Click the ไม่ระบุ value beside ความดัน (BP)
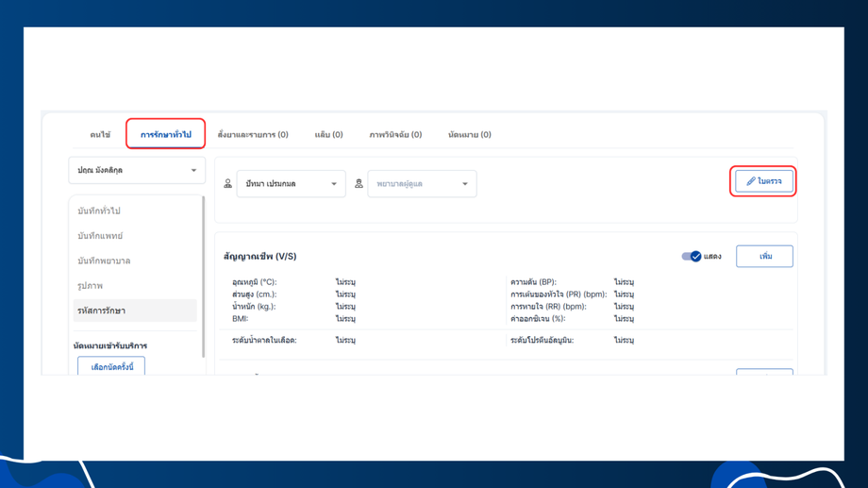The height and width of the screenshot is (488, 868). tap(624, 282)
